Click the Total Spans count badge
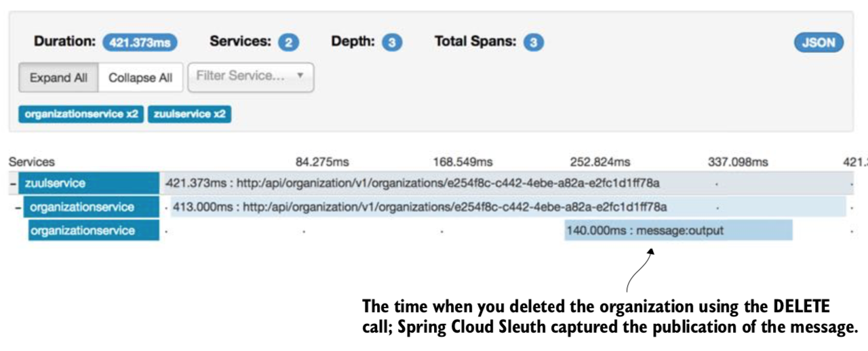868x351 pixels. pos(533,43)
